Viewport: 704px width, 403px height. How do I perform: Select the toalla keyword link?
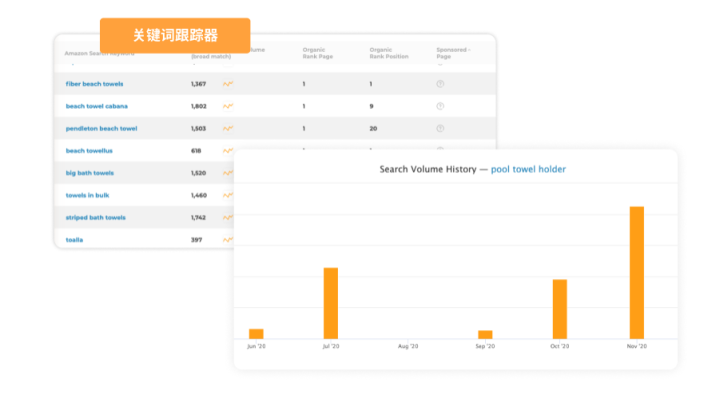74,240
